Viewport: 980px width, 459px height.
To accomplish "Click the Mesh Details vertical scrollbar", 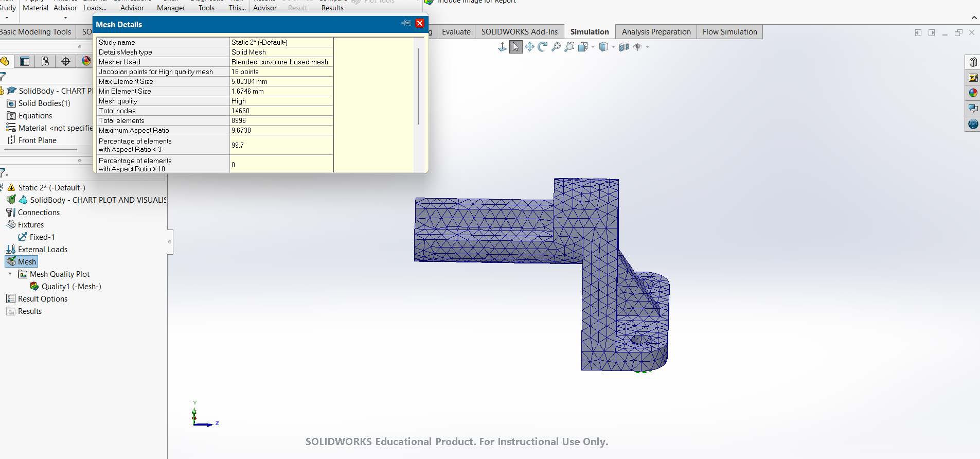I will point(419,86).
